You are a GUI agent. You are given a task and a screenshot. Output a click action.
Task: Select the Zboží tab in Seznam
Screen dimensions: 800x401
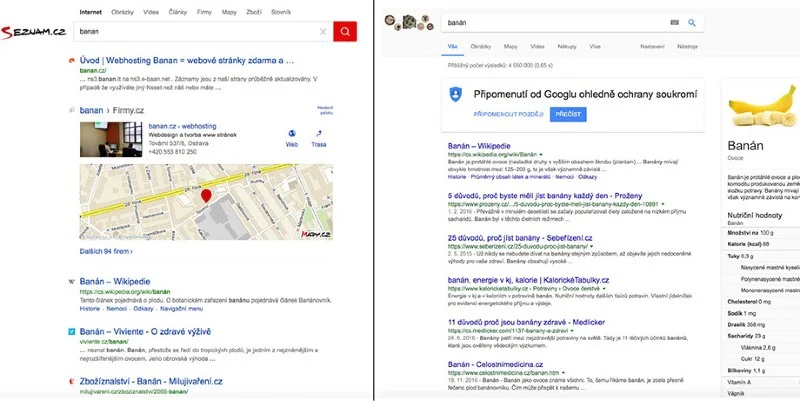coord(254,12)
